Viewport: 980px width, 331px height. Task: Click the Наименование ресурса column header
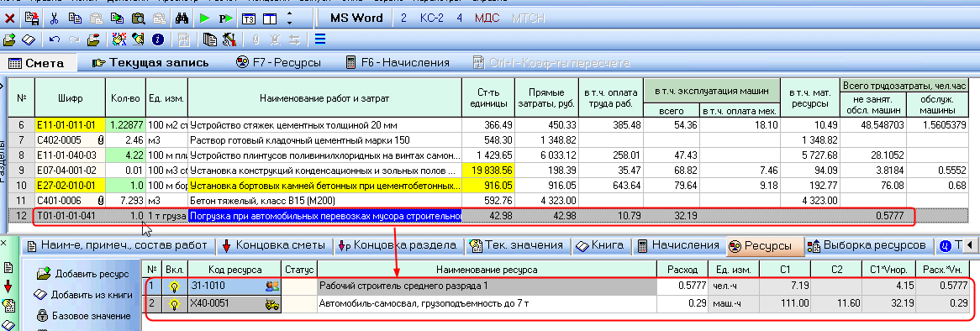(x=487, y=269)
